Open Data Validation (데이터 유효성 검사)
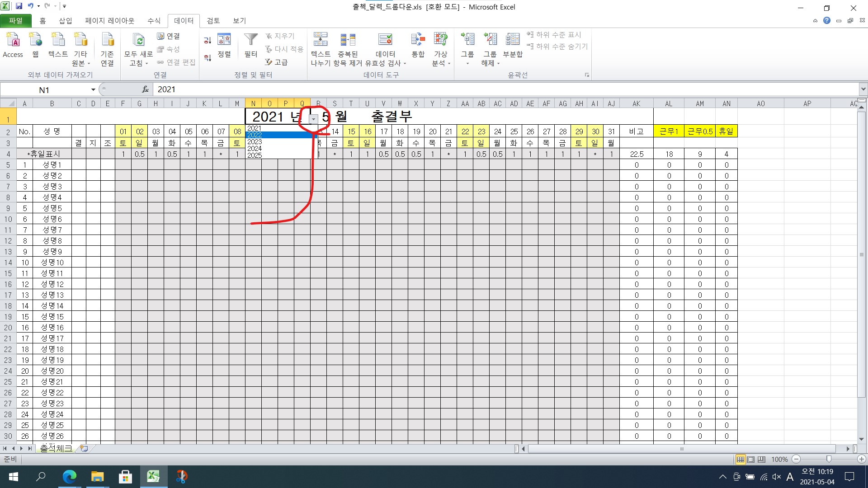The height and width of the screenshot is (488, 868). [385, 49]
